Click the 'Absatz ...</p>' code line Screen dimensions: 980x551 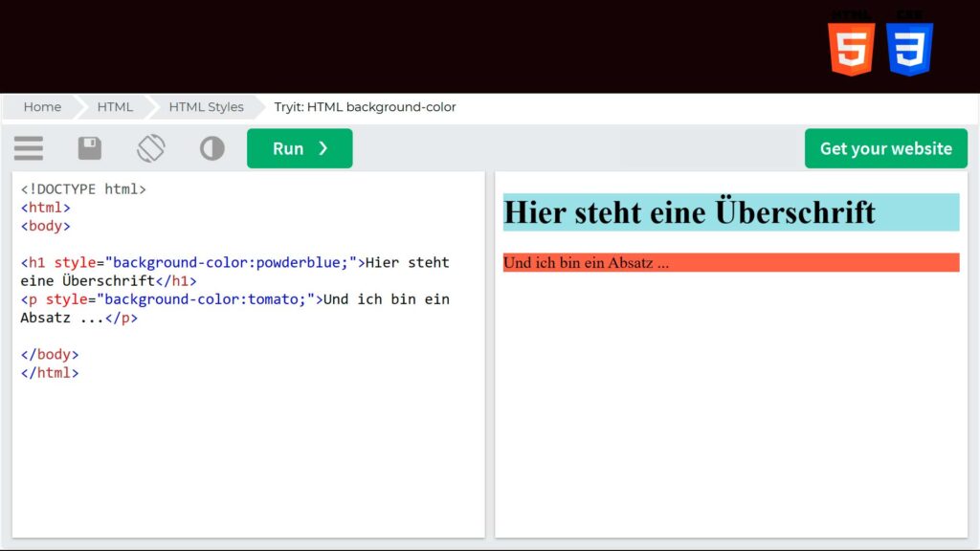[78, 318]
